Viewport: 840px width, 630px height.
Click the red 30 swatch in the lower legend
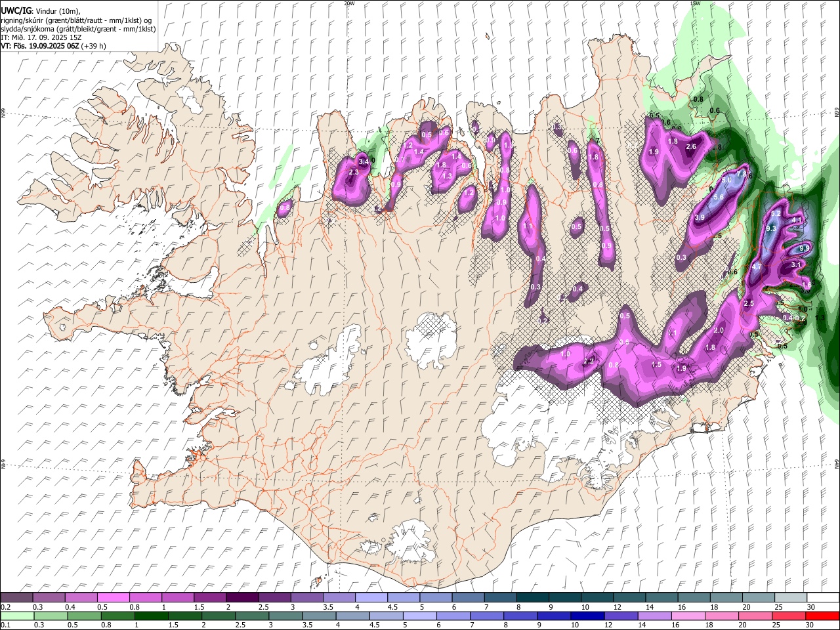point(823,616)
